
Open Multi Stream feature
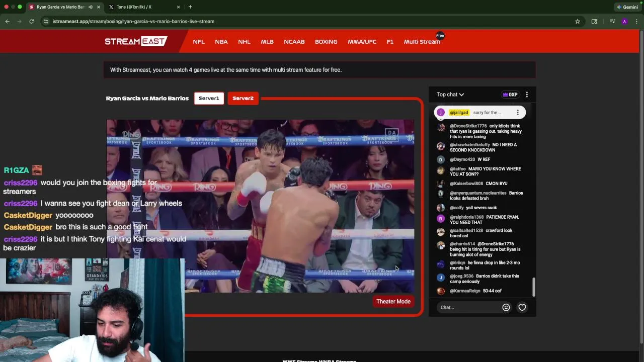click(x=422, y=42)
